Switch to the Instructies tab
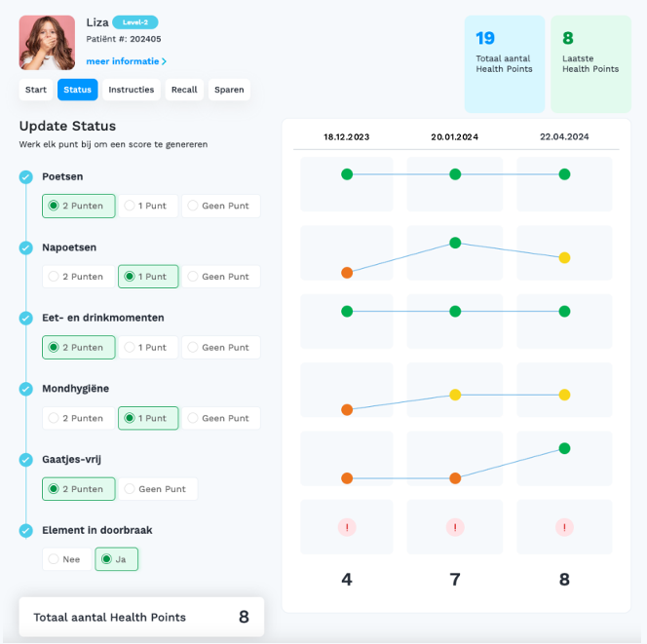Screen dimensions: 647x644 tap(132, 90)
